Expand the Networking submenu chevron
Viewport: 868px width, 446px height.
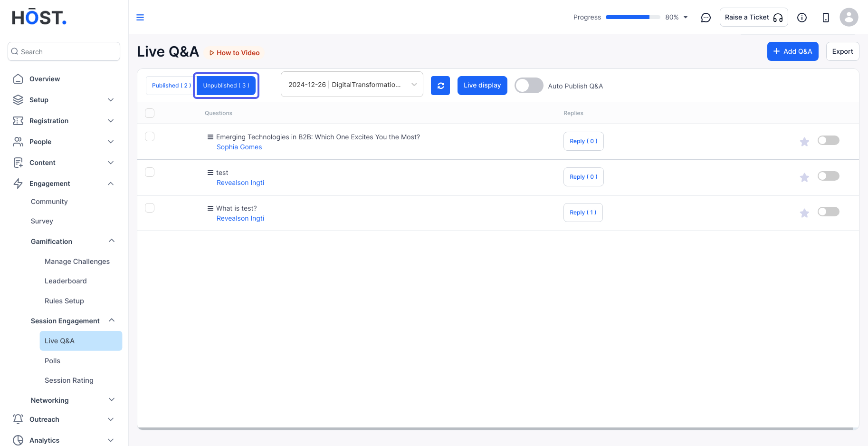coord(112,399)
